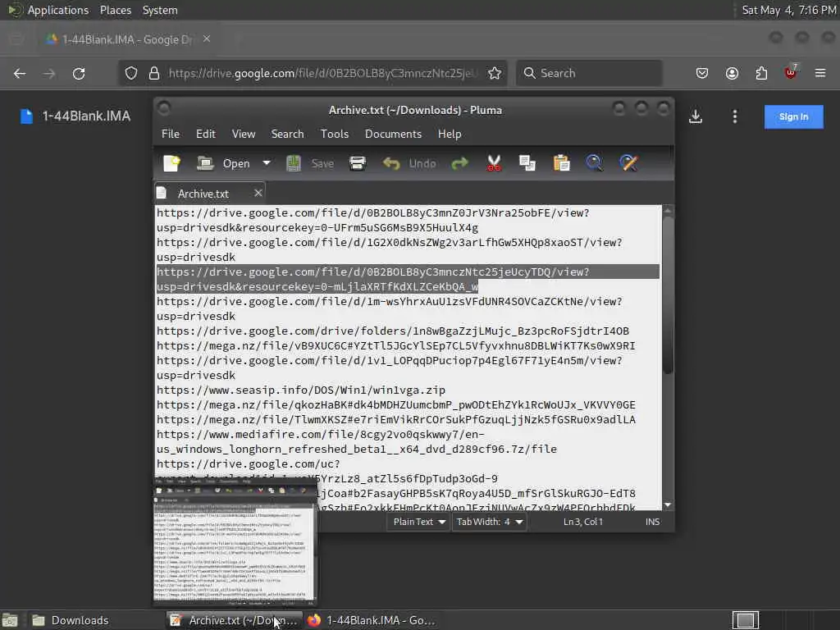This screenshot has width=840, height=630.
Task: Click the Firefox Search box
Action: (x=589, y=73)
